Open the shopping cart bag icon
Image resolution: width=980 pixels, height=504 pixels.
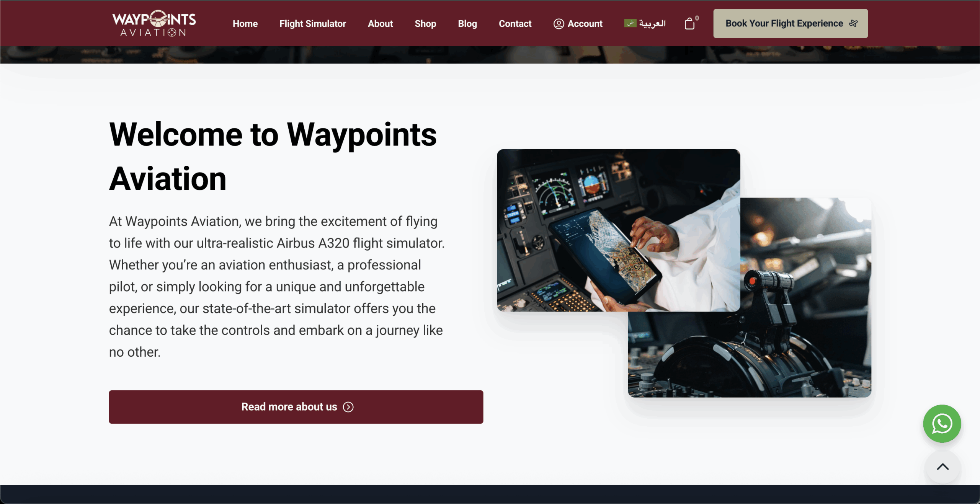(x=689, y=23)
